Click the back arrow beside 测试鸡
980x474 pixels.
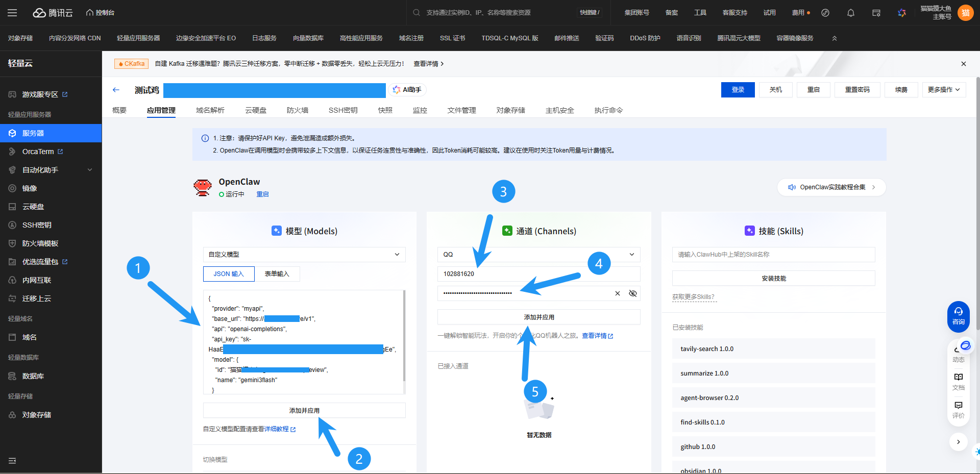pos(116,90)
